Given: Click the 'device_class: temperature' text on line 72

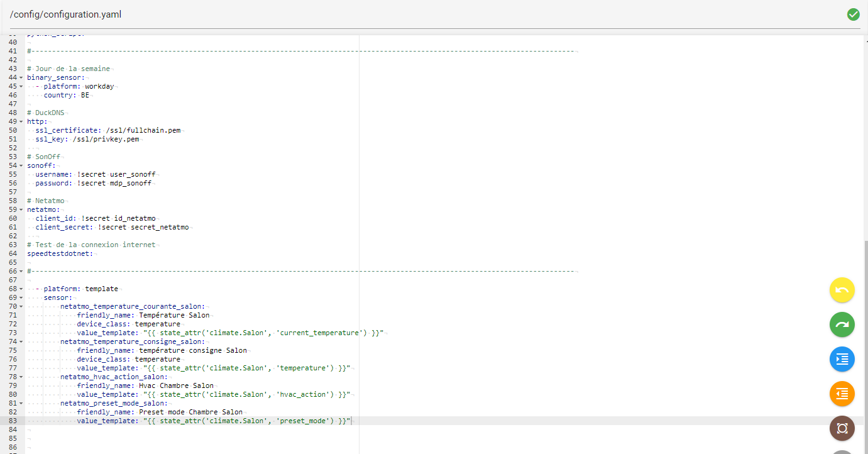Looking at the screenshot, I should point(129,324).
